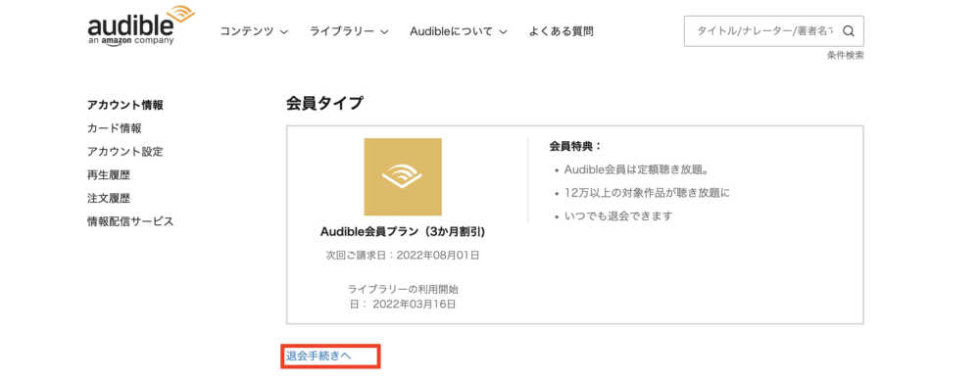The image size is (980, 382).
Task: Open 情報配信サービス in the sidebar
Action: click(130, 221)
